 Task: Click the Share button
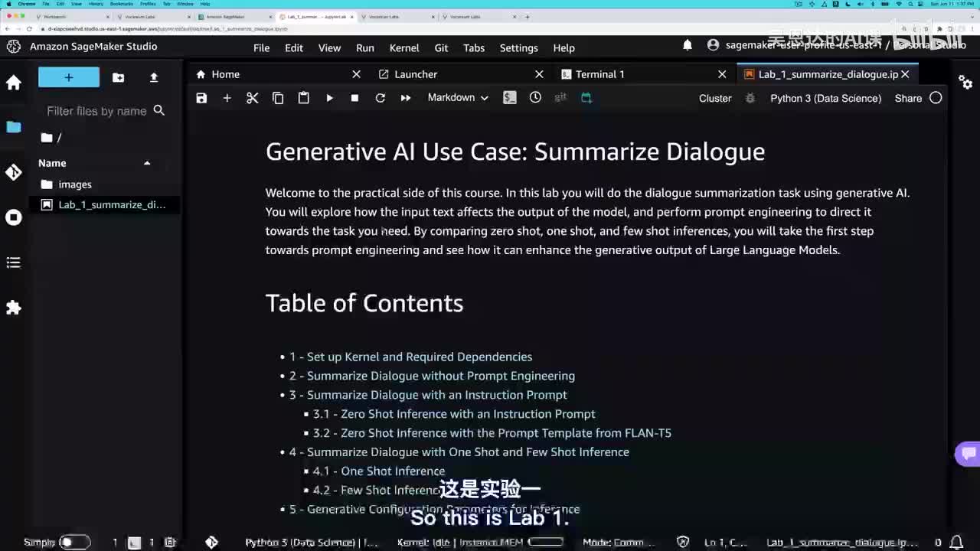click(x=908, y=98)
